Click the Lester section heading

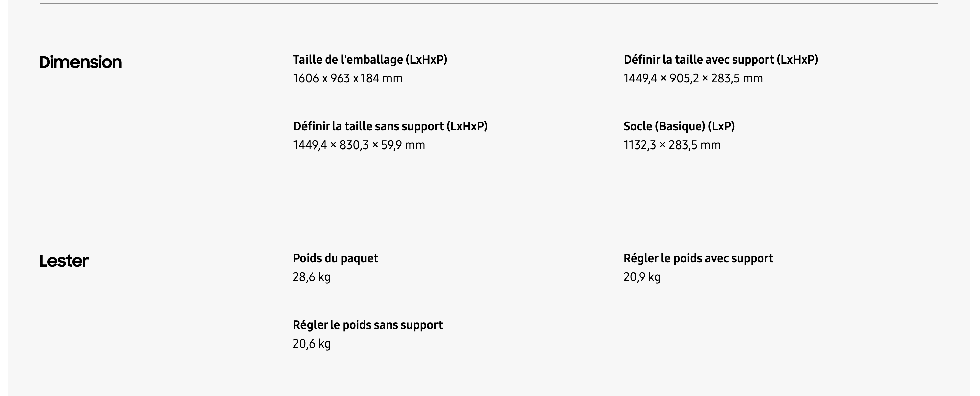pyautogui.click(x=64, y=261)
